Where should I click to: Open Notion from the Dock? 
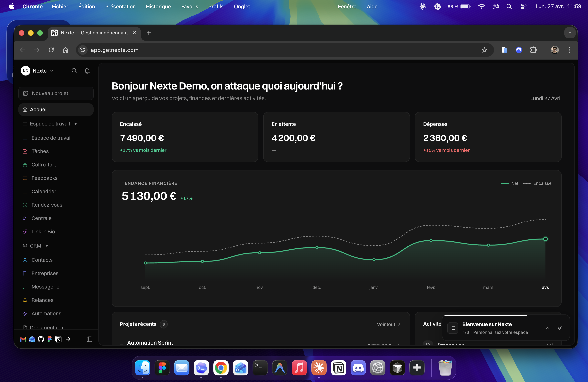(338, 368)
